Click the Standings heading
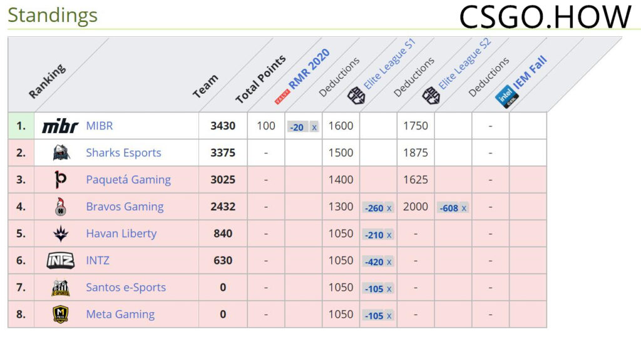The image size is (641, 364). [53, 16]
